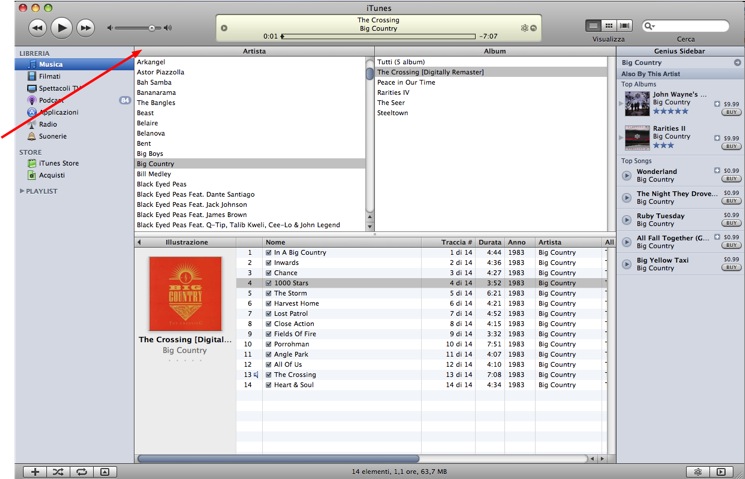Click the playback progress bar
The width and height of the screenshot is (745, 479).
pyautogui.click(x=378, y=36)
